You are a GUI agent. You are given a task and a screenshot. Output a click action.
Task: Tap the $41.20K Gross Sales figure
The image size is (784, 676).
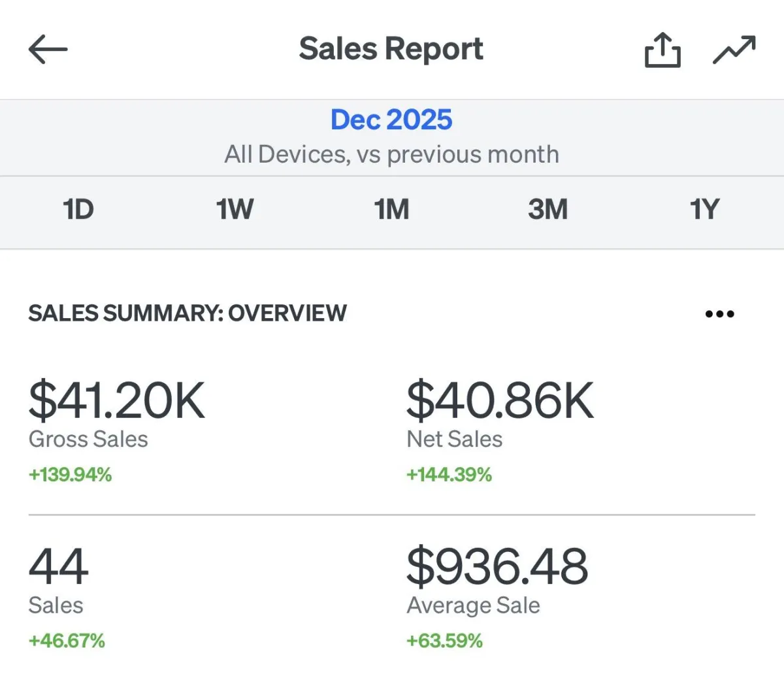pos(117,400)
